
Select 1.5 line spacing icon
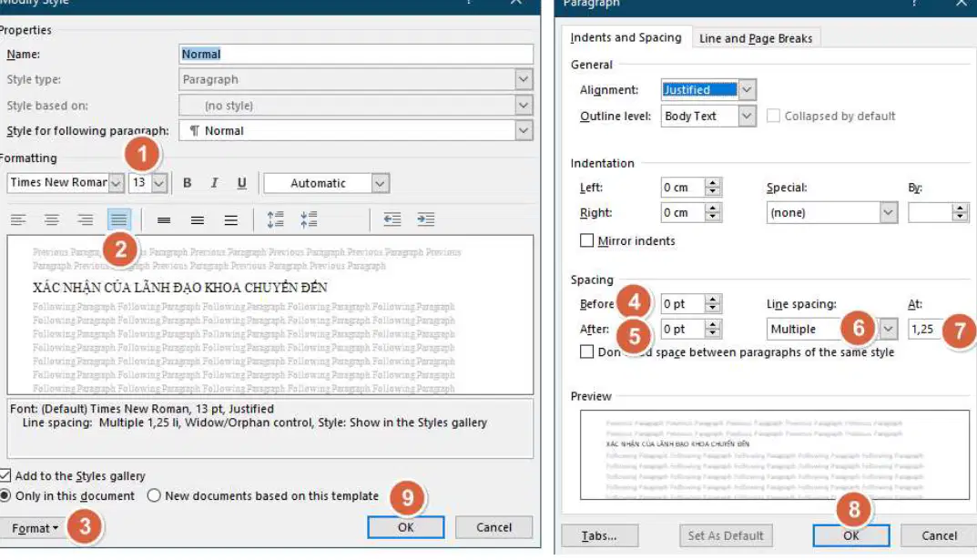198,219
